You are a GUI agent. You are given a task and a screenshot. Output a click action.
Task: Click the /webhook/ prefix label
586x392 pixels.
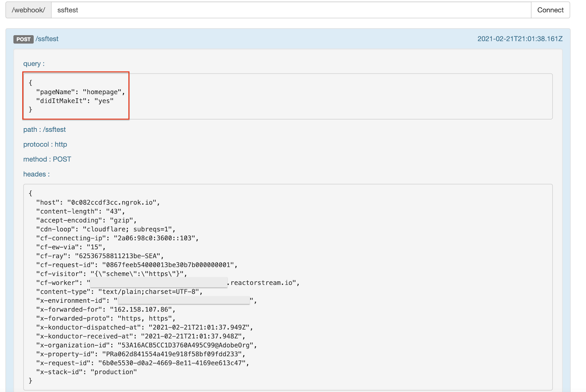[x=29, y=10]
